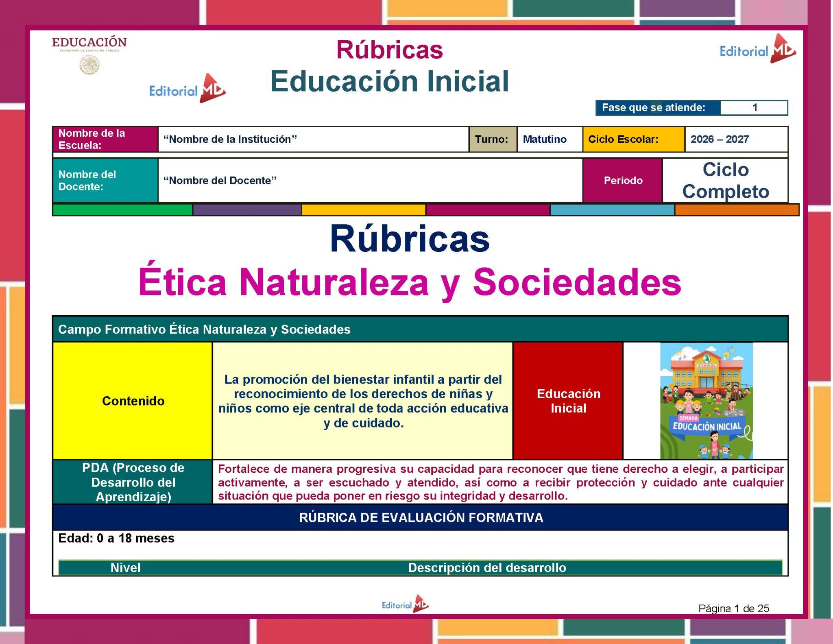Click the 2026 – 2027 ciclo escolar cell
The image size is (833, 644).
pyautogui.click(x=736, y=140)
